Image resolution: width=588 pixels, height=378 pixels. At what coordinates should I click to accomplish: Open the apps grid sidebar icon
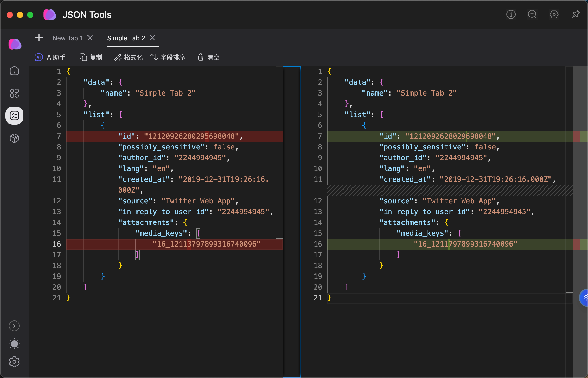(14, 93)
